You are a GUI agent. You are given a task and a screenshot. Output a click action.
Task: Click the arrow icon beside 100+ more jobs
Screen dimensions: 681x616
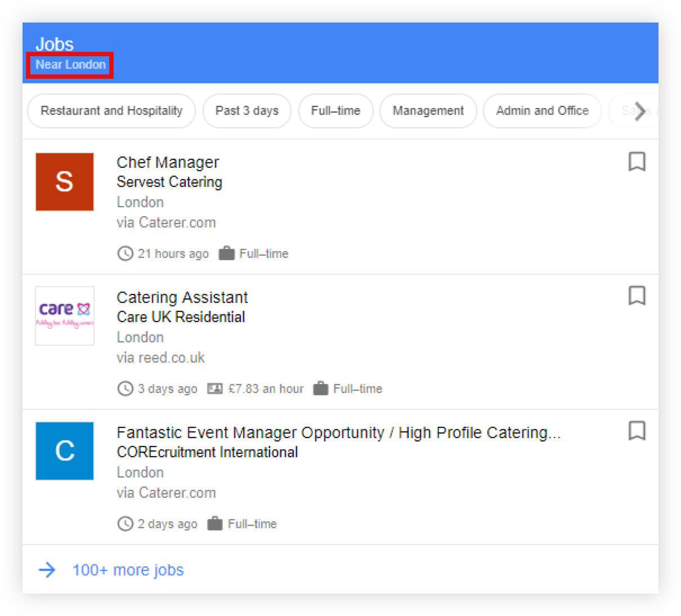(47, 570)
